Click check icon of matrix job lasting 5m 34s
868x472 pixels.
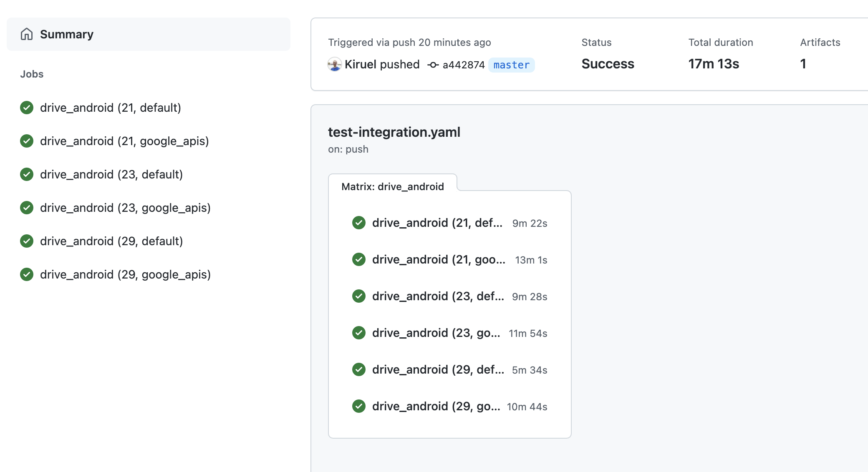tap(359, 369)
